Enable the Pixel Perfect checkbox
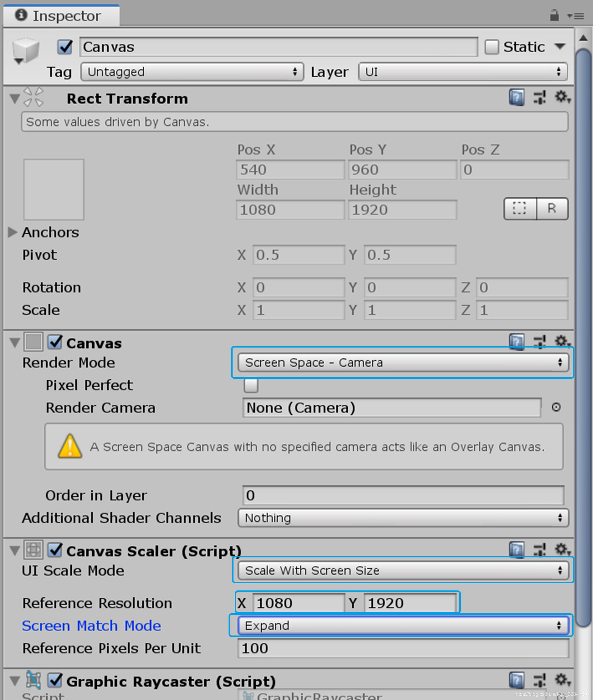The image size is (593, 700). [x=251, y=386]
